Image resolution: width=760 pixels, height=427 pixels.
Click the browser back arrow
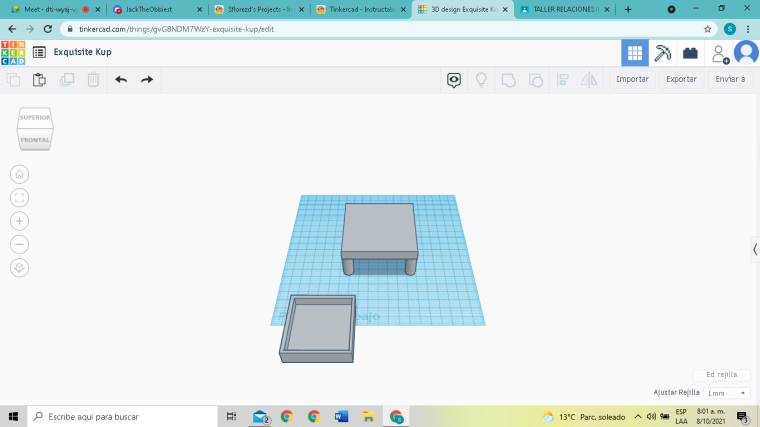pyautogui.click(x=12, y=29)
